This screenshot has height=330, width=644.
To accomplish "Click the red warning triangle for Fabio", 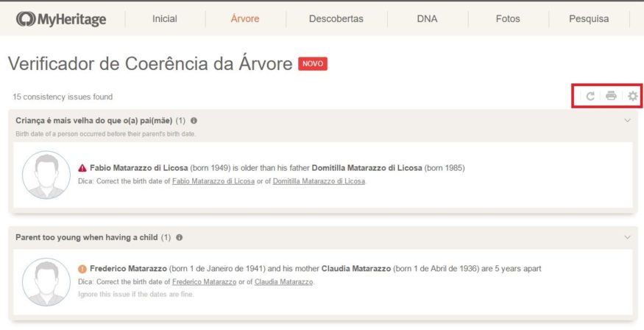I will point(82,168).
